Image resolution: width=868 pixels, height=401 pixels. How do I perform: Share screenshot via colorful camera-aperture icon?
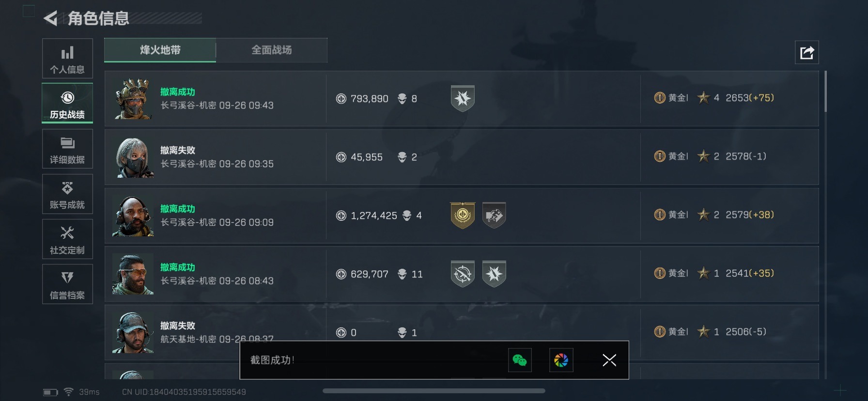click(561, 360)
